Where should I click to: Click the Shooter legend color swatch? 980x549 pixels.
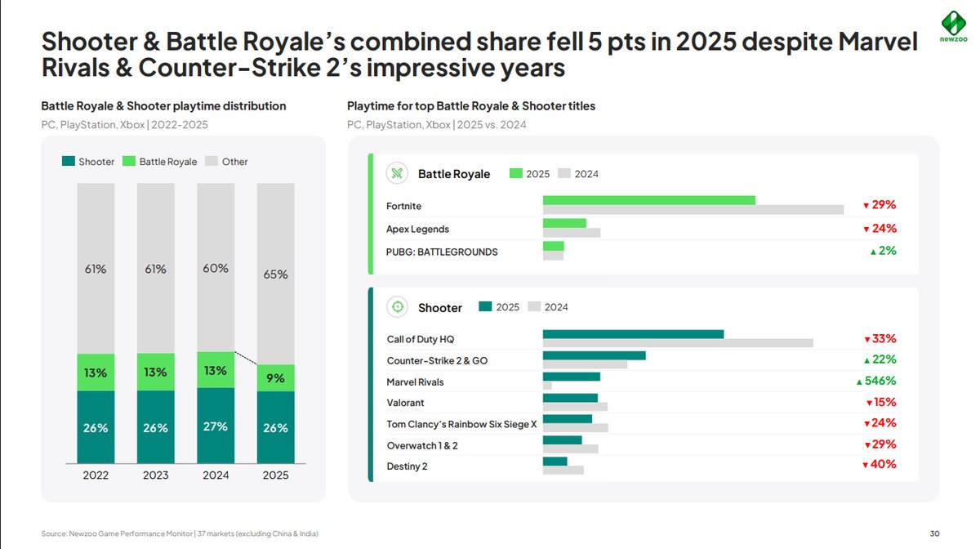(69, 162)
